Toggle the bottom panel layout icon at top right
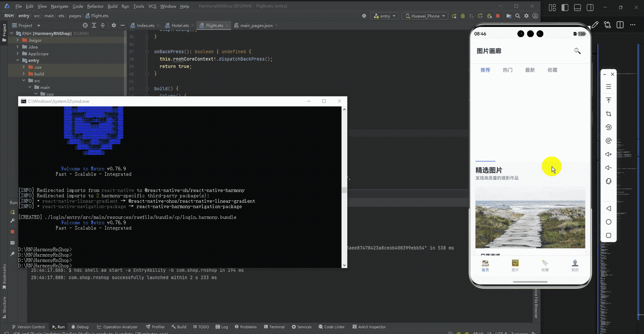Screen dimensions: 644x334 pyautogui.click(x=578, y=7)
